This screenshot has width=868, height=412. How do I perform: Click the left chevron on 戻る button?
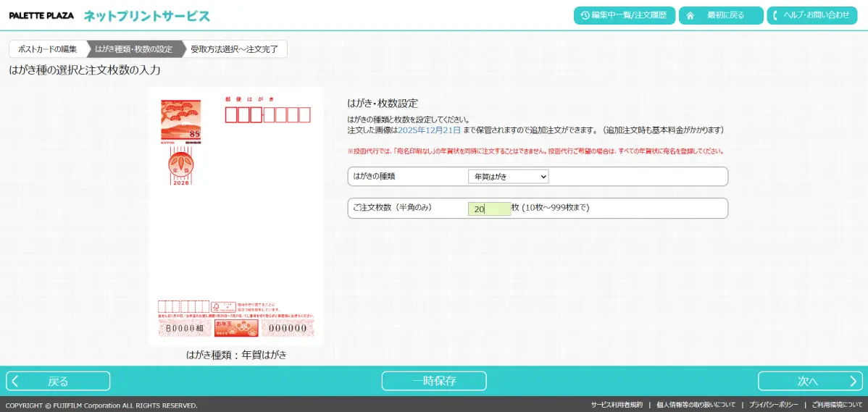[15, 381]
